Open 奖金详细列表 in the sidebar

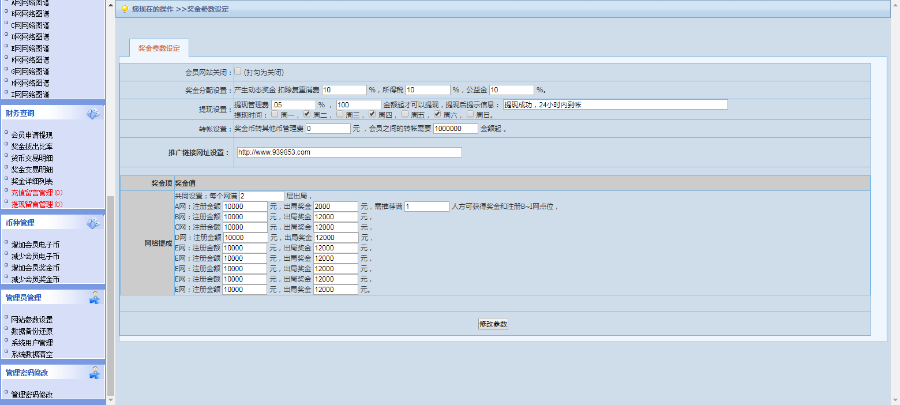point(32,181)
